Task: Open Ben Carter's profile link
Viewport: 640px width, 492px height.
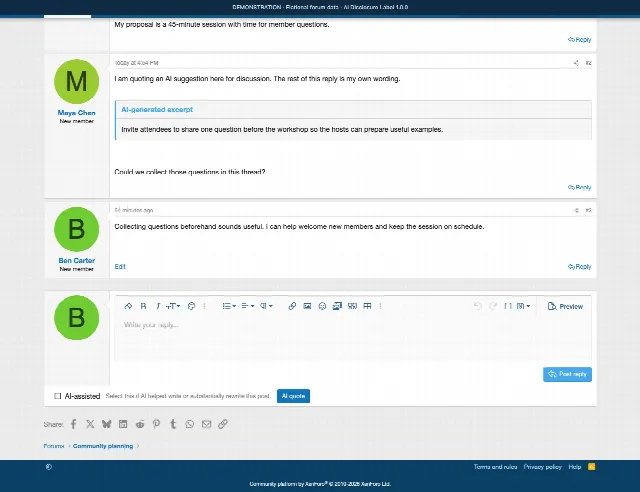Action: pos(76,260)
